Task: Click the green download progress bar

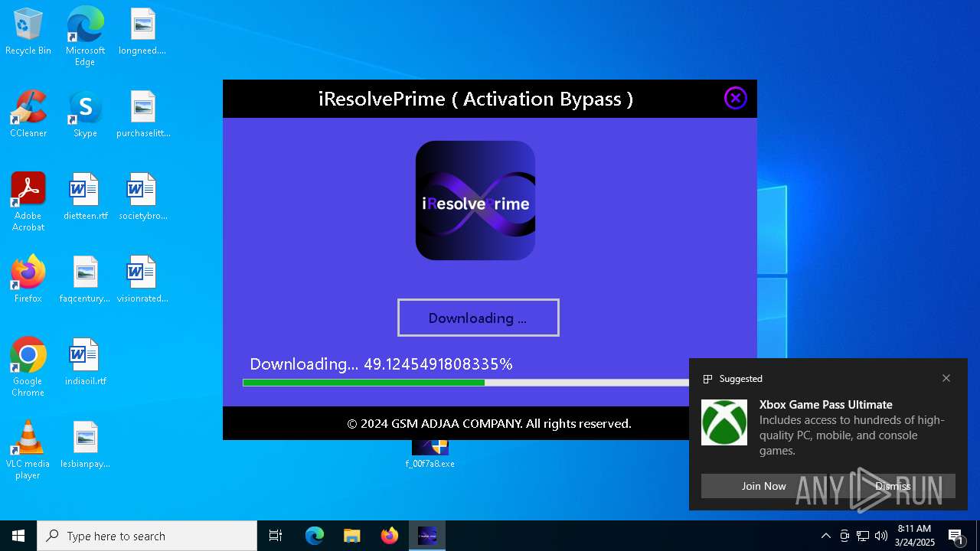Action: pos(465,383)
